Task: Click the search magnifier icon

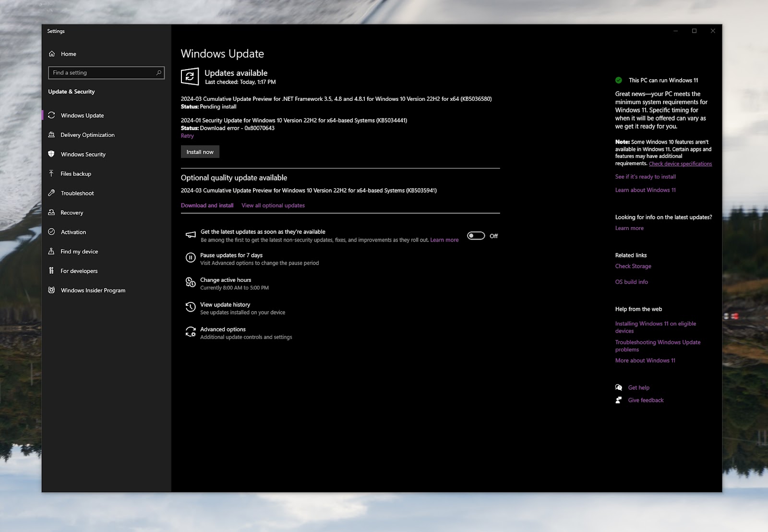Action: click(158, 73)
